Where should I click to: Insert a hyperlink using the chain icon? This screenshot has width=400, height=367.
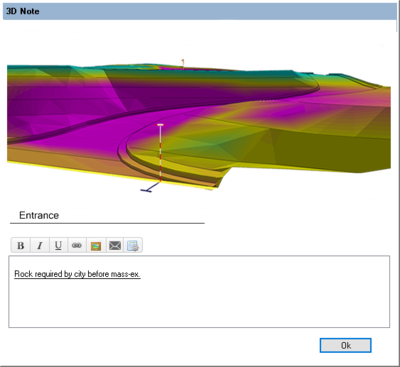coord(77,246)
